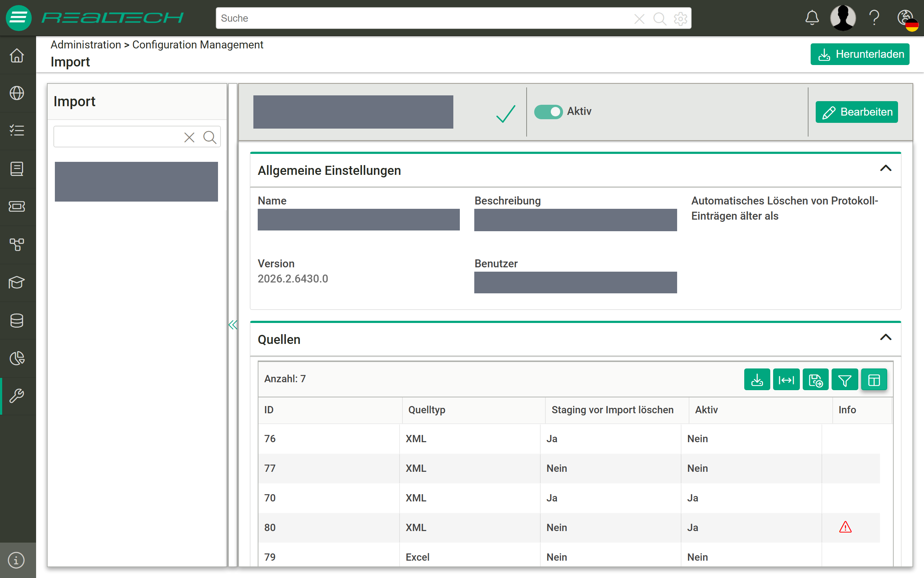
Task: Click the Bearbeiten button
Action: point(857,112)
